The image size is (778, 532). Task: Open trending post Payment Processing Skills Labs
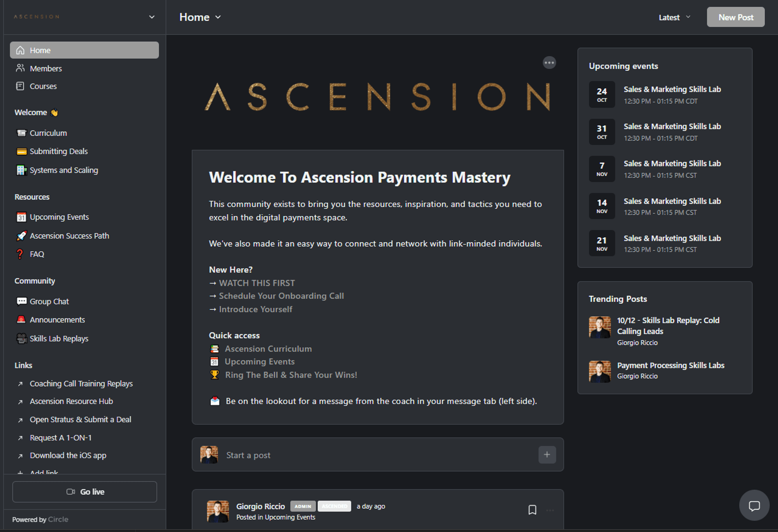671,365
